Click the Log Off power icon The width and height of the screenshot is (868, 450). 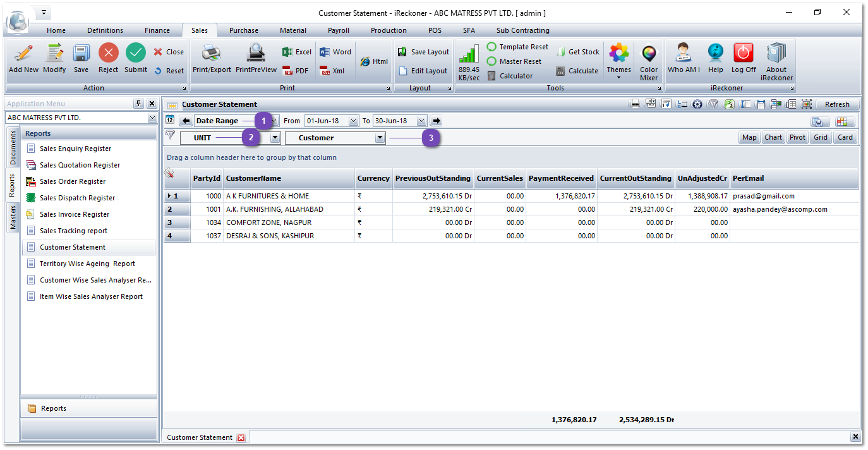744,54
